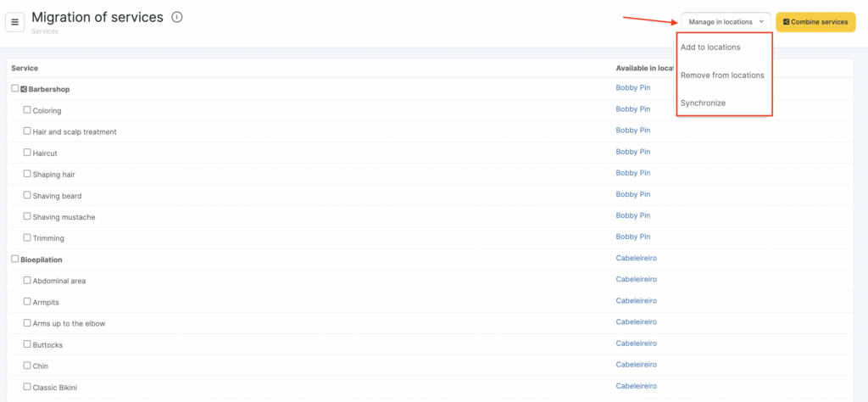
Task: Collapse the Manage in locations dropdown
Action: [x=725, y=22]
